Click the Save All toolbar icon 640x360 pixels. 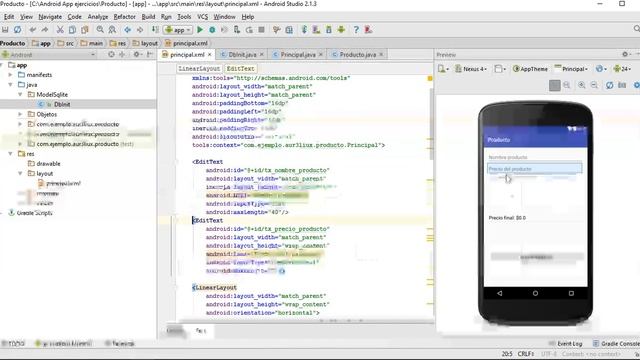point(5,30)
